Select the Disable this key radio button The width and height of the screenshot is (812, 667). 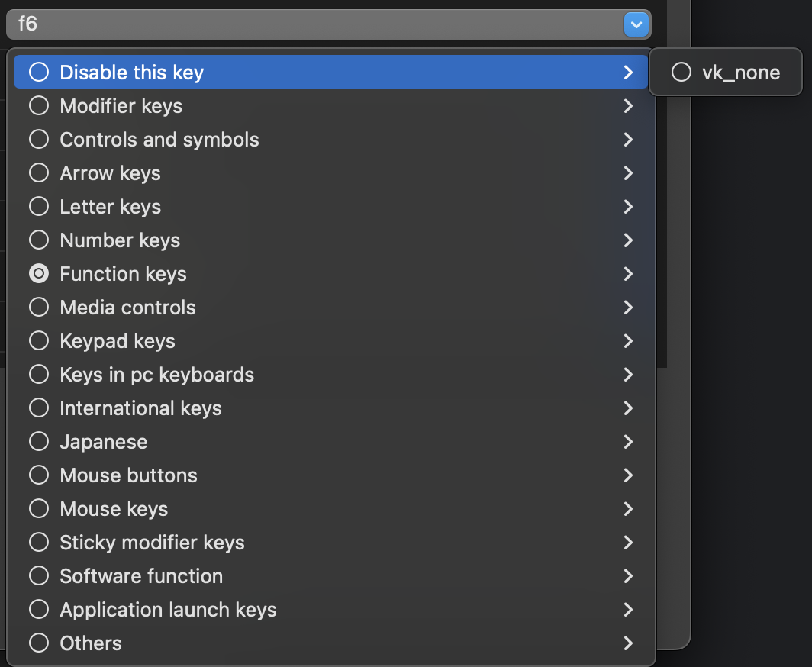click(39, 72)
